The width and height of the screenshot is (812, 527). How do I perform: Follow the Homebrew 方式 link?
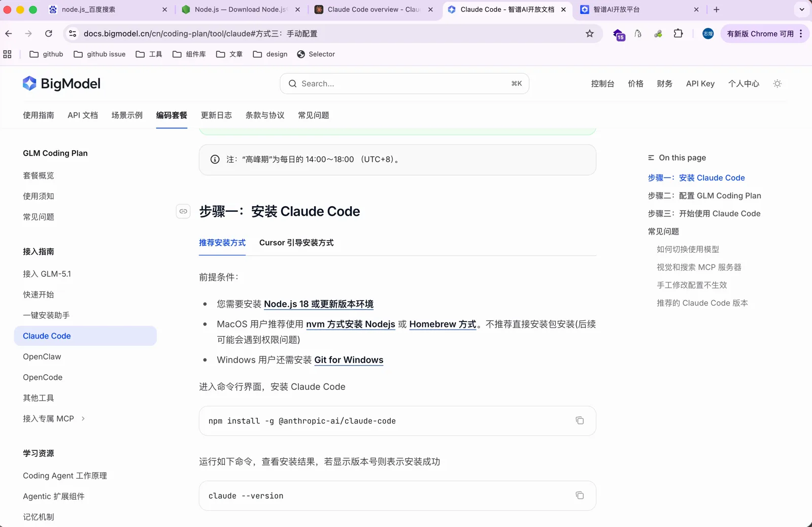[443, 324]
